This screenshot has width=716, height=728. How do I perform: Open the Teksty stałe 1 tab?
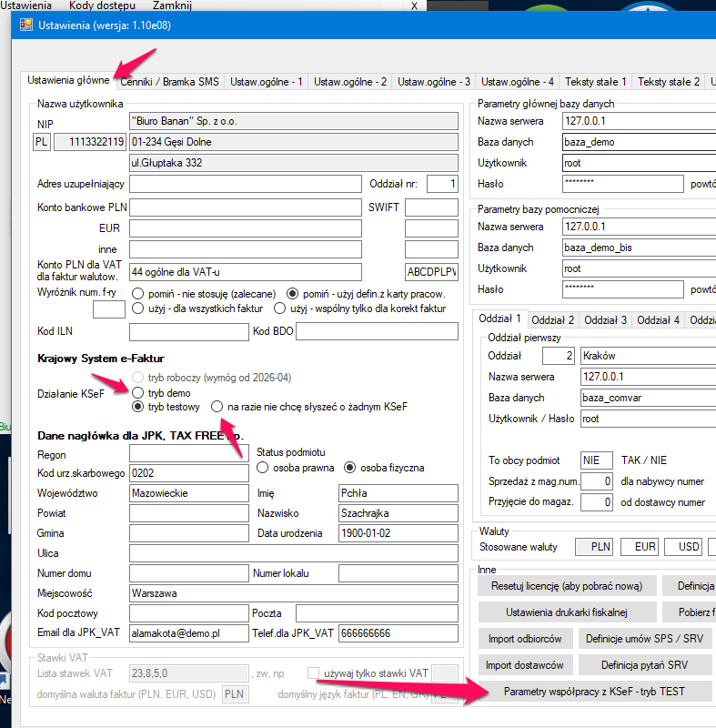(596, 82)
